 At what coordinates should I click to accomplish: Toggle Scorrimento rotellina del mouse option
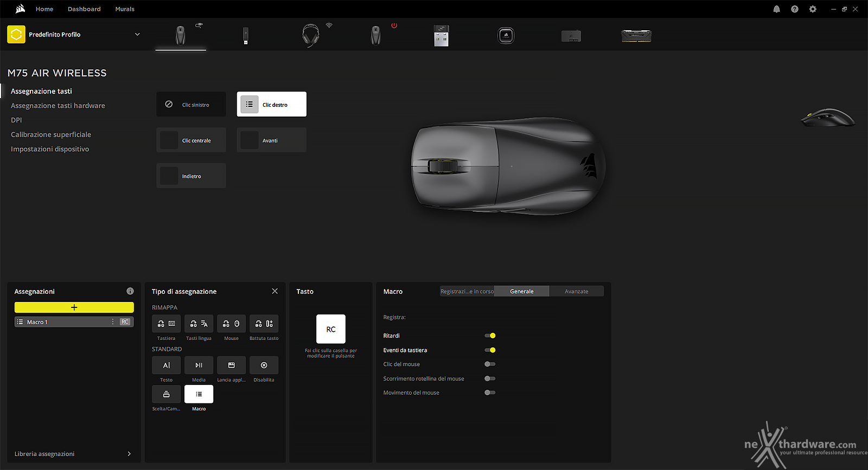pos(490,378)
